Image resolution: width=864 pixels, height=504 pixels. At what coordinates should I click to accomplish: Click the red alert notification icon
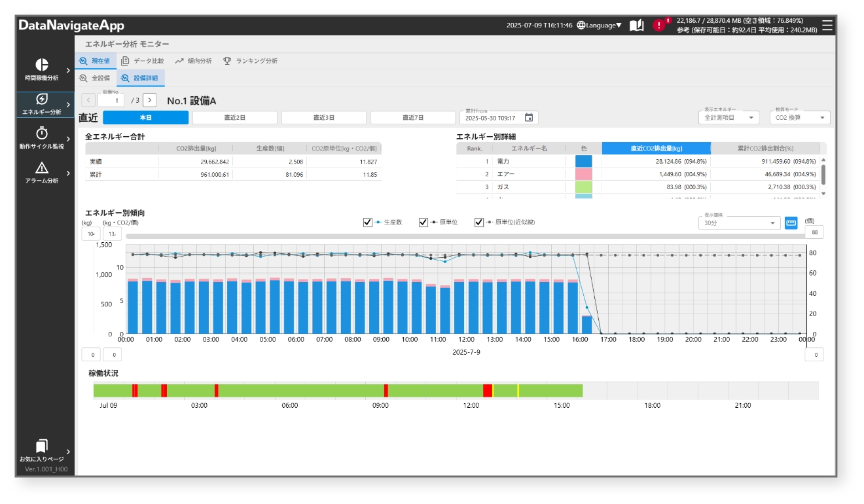[x=659, y=26]
